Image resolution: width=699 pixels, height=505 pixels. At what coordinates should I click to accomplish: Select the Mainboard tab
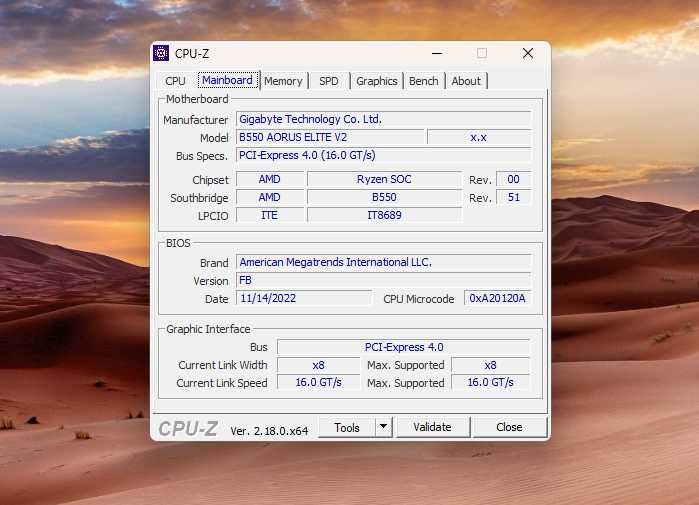point(227,80)
